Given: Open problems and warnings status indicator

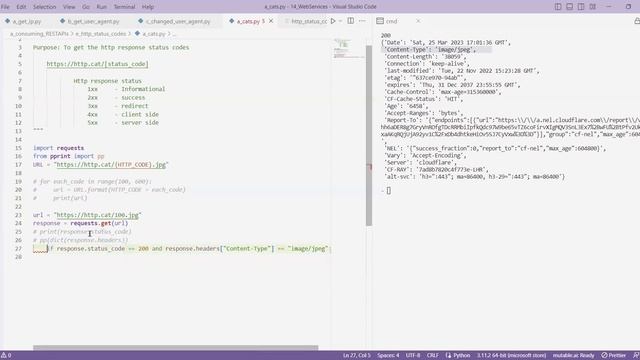Looking at the screenshot, I should [x=6, y=356].
